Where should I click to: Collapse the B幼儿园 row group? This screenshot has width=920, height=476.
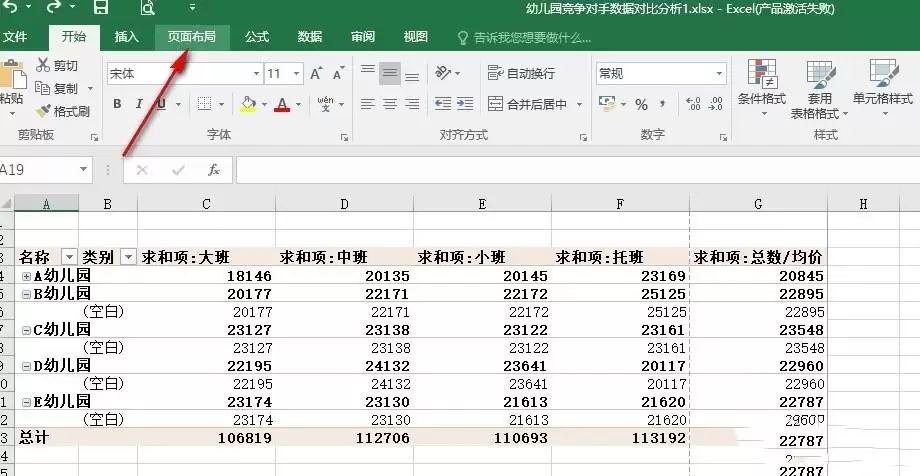[x=26, y=294]
